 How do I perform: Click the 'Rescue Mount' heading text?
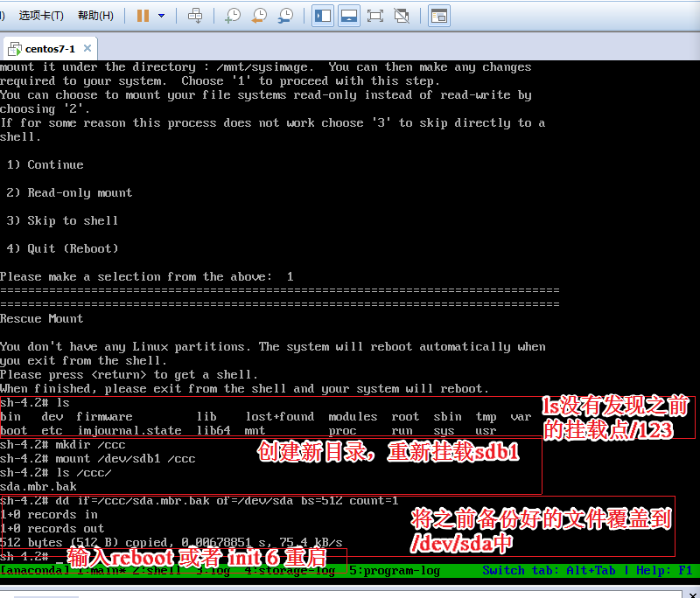41,319
